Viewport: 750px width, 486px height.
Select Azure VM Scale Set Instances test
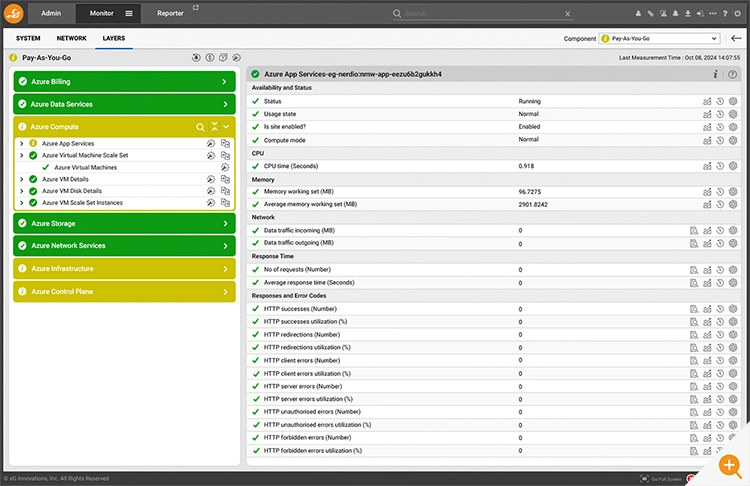(x=82, y=203)
